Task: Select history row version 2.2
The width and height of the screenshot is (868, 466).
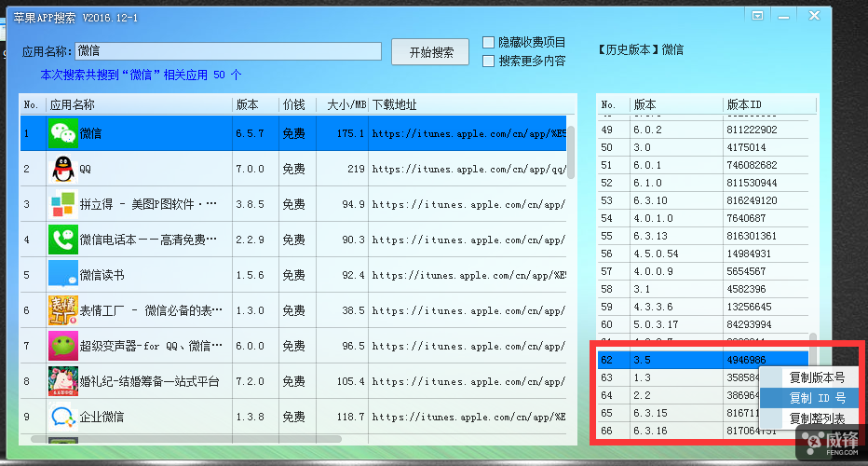Action: click(679, 395)
